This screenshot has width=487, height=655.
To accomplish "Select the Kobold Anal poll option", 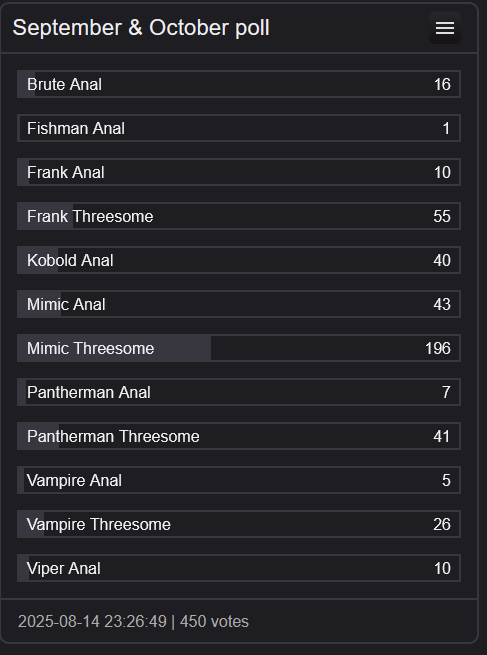I will pos(239,260).
